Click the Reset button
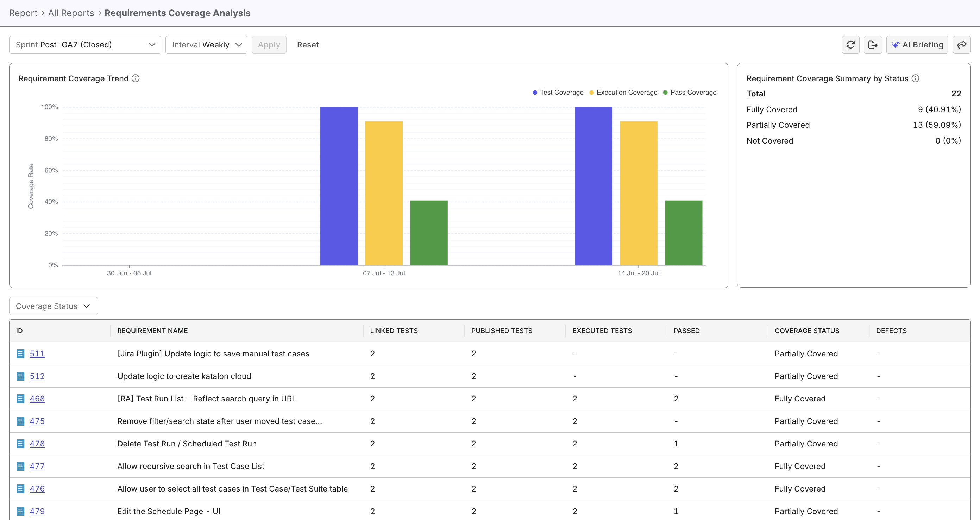Viewport: 980px width, 520px height. click(x=308, y=44)
